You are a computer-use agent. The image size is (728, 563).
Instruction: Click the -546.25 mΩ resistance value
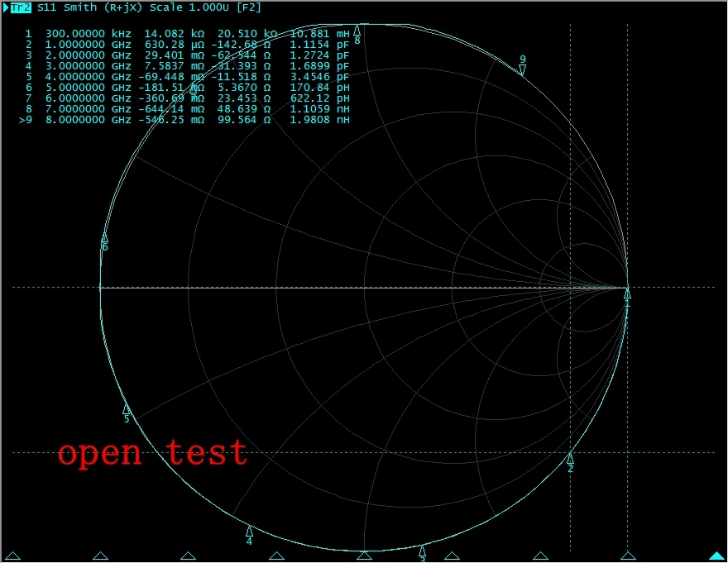171,120
